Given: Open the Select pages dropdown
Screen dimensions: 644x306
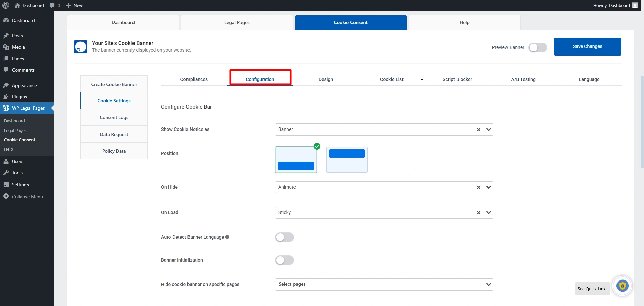Looking at the screenshot, I should point(384,284).
